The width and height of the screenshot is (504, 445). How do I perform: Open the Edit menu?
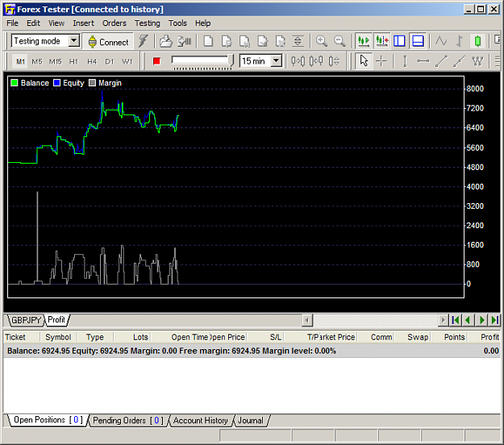point(33,23)
